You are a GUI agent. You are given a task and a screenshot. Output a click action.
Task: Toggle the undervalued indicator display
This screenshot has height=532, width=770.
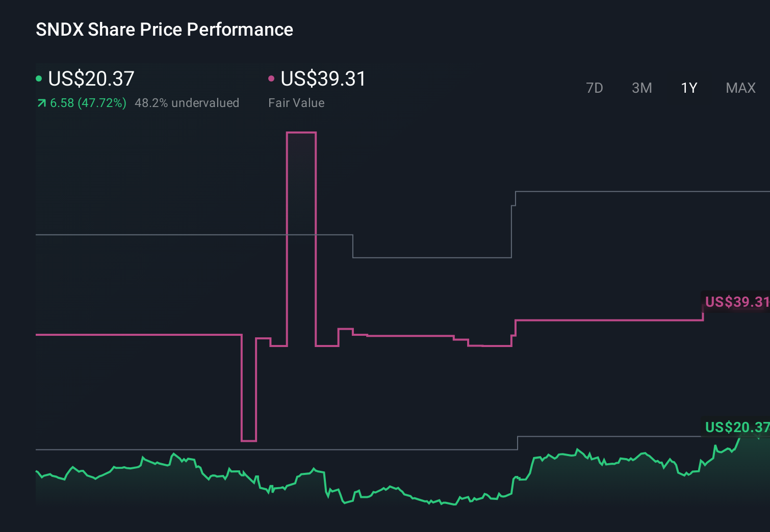pos(187,103)
